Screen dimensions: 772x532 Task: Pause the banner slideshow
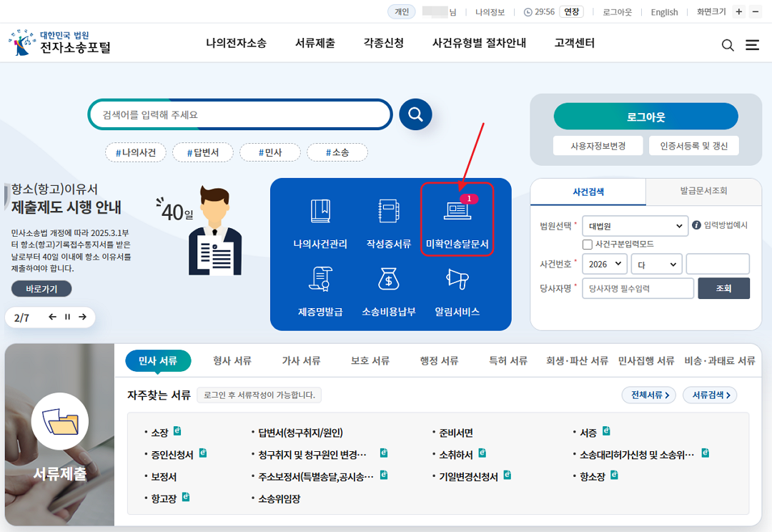coord(67,317)
